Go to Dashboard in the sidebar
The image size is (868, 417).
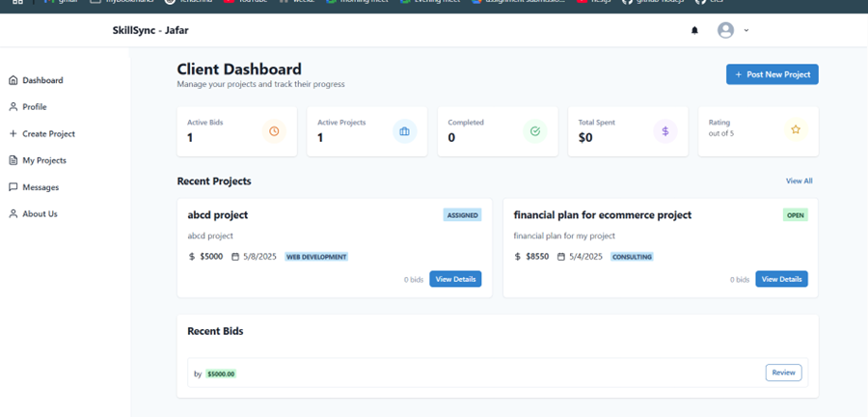pos(42,80)
